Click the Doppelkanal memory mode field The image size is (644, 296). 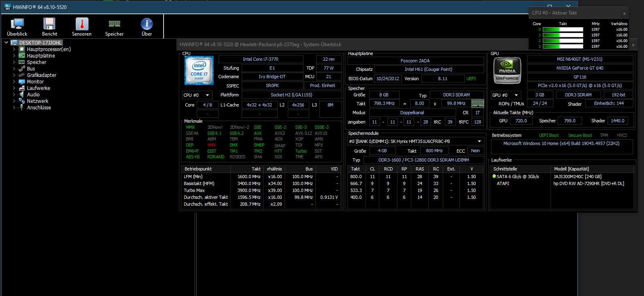[412, 113]
